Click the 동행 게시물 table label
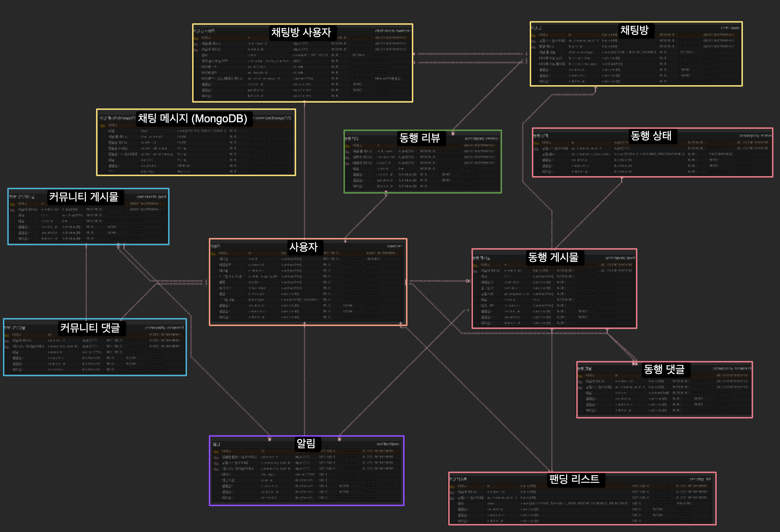Viewport: 780px width, 532px height. pyautogui.click(x=553, y=257)
